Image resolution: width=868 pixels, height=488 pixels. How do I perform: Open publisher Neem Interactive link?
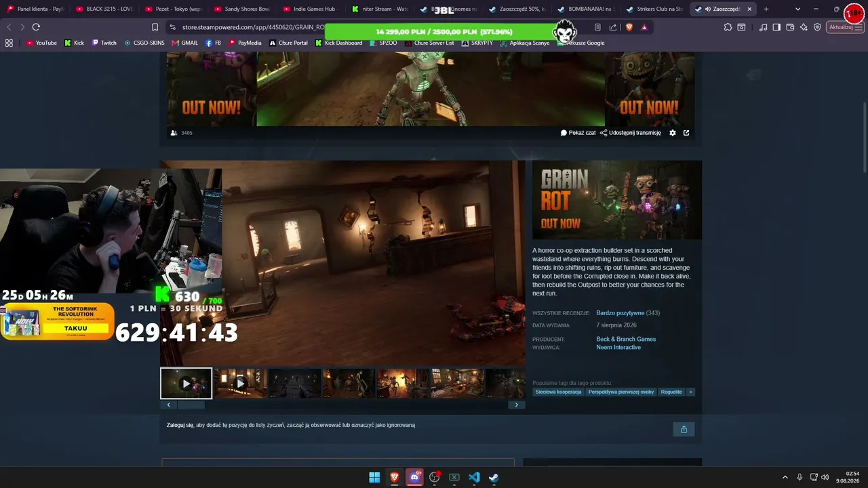click(x=618, y=348)
